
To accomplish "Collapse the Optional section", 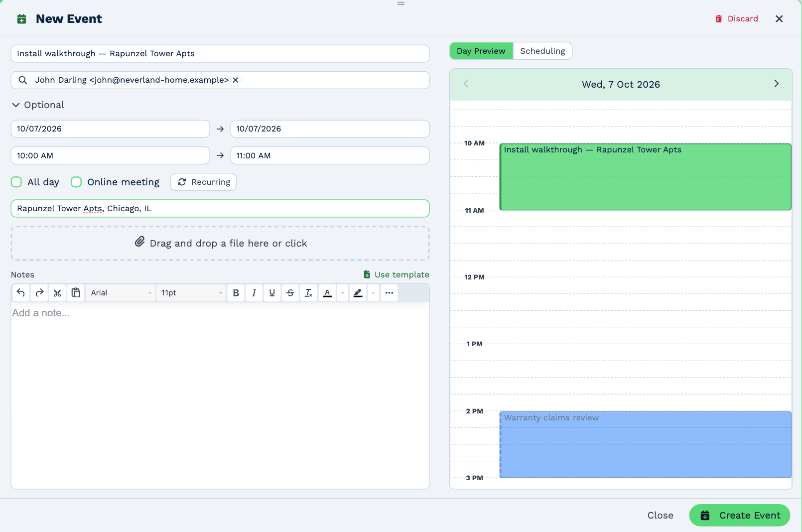I will [x=38, y=105].
